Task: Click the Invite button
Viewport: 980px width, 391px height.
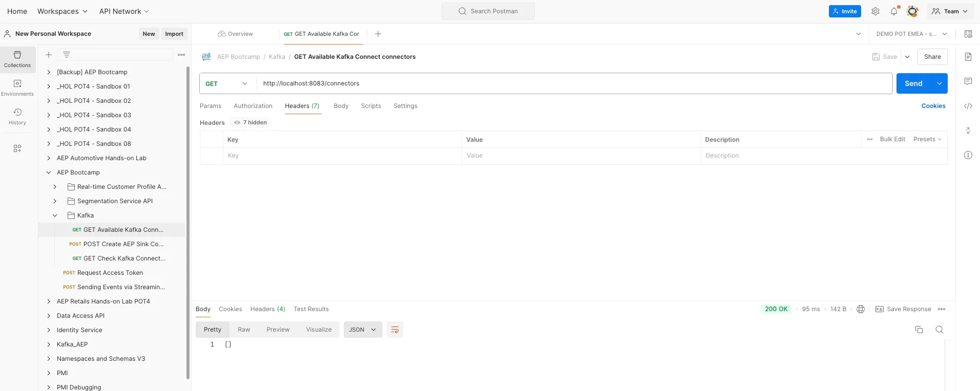Action: (845, 11)
